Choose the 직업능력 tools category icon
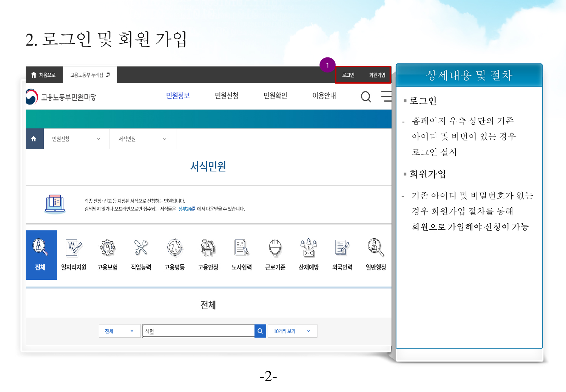Screen dimensions: 566x392 [141, 247]
